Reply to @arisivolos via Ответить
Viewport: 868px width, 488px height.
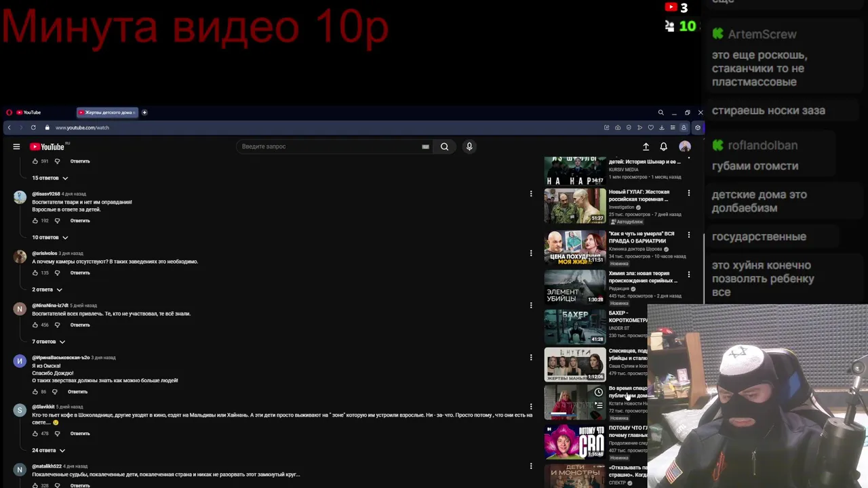click(x=80, y=272)
